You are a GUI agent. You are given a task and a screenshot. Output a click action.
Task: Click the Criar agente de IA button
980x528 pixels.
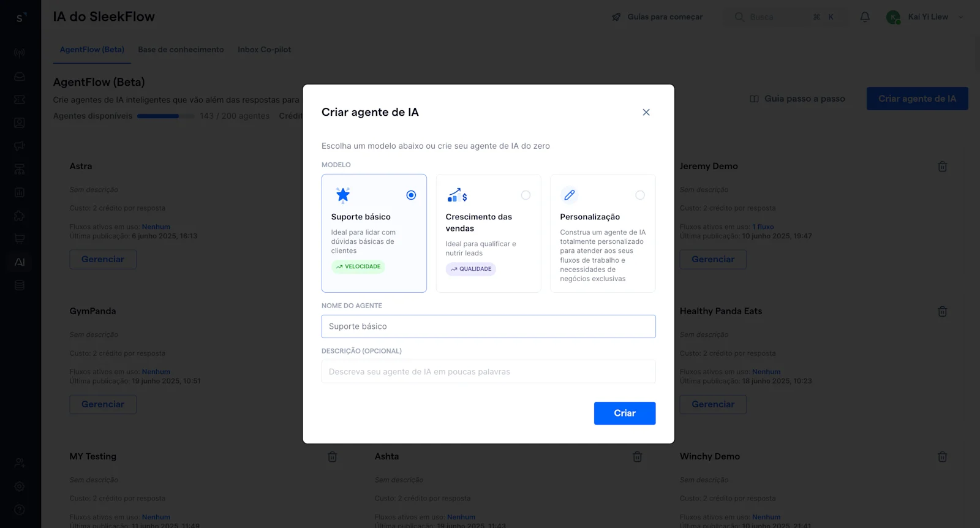click(917, 99)
